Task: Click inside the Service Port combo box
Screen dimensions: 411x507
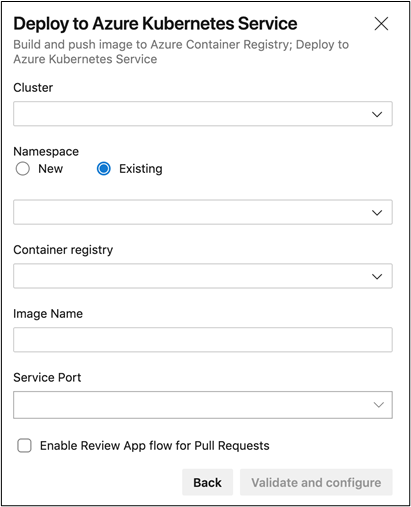Action: [x=203, y=405]
